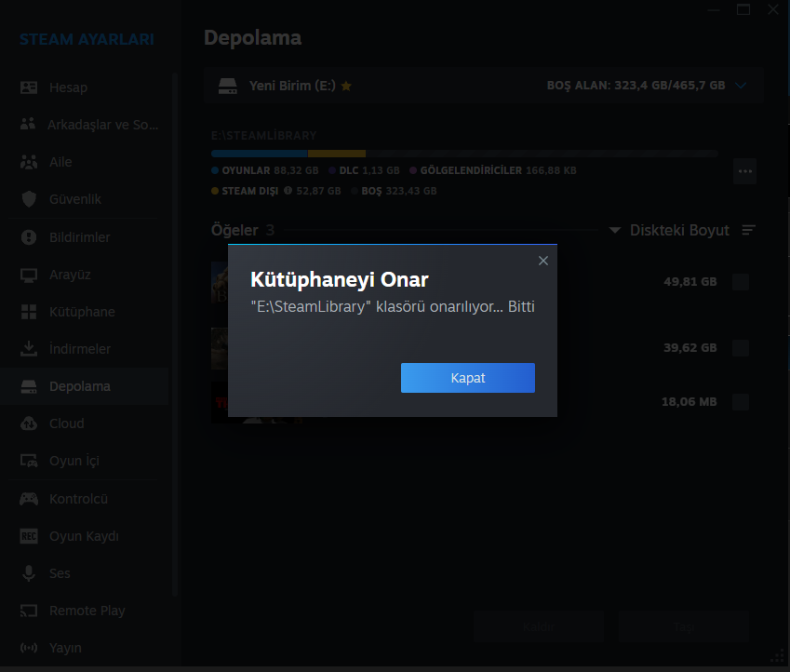Screen dimensions: 790x672
Task: Click the BOŞ ALAN: 323,4 GB/465,7 GB text
Action: [636, 86]
